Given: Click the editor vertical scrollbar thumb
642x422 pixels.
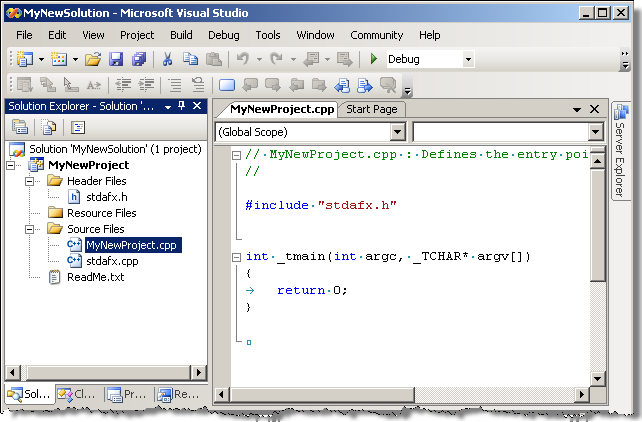Looking at the screenshot, I should point(597,224).
